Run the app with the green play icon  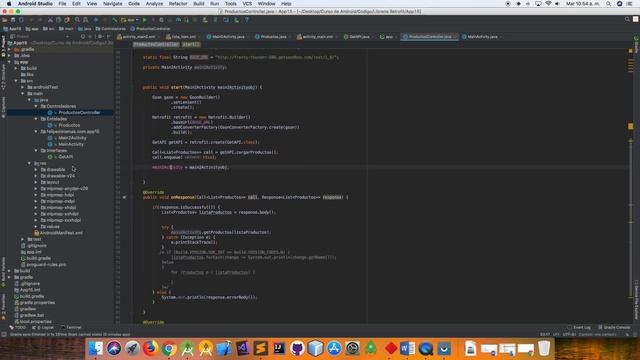point(144,20)
